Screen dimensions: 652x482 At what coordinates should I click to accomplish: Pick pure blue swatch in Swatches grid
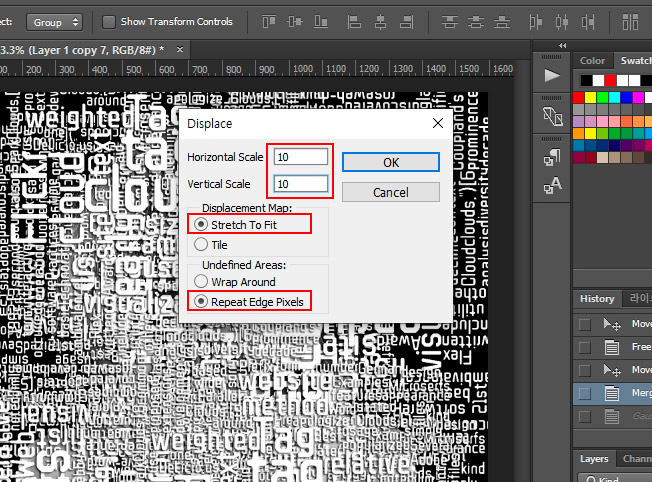[626, 98]
